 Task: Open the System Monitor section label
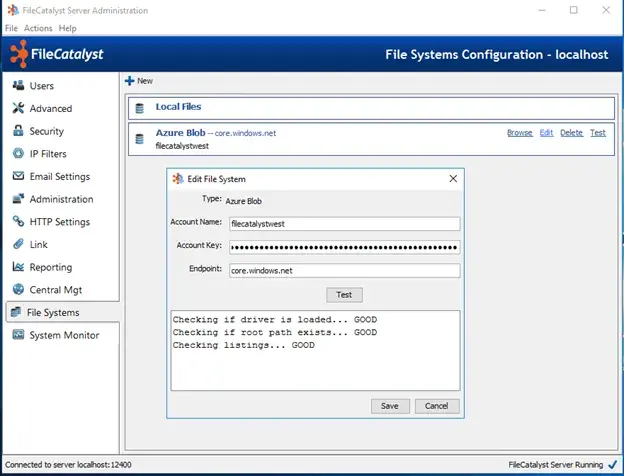tap(64, 335)
